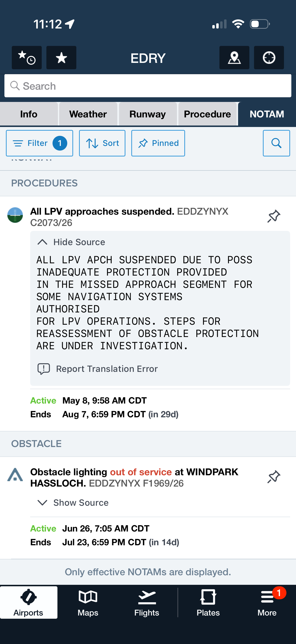Open the Filter options
Image resolution: width=296 pixels, height=644 pixels.
(x=40, y=143)
